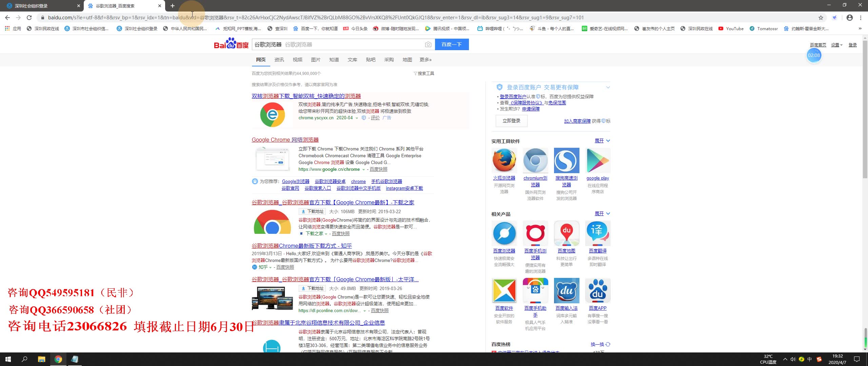Expand 相关产品 section with 展开
Viewport: 868px width, 366px height.
[603, 213]
